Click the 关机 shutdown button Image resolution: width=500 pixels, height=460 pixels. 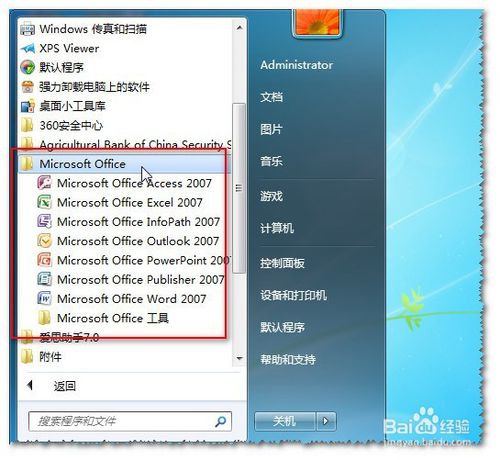pyautogui.click(x=285, y=421)
